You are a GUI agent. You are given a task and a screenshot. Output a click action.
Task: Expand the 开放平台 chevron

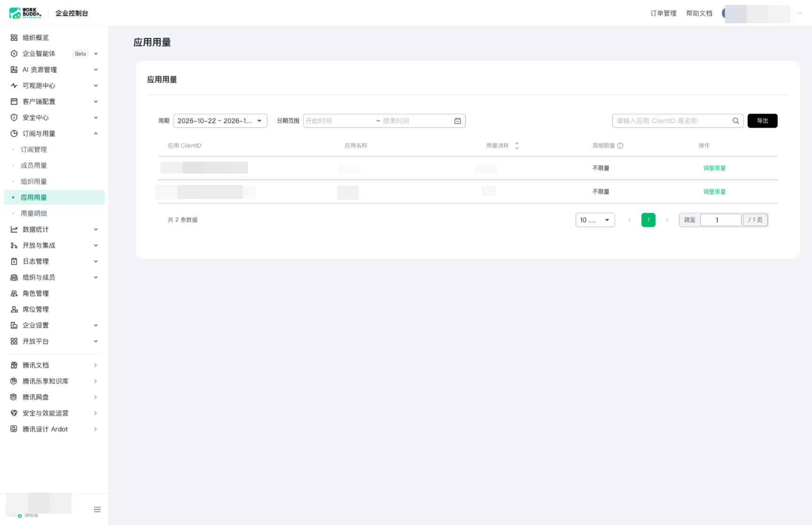point(96,341)
